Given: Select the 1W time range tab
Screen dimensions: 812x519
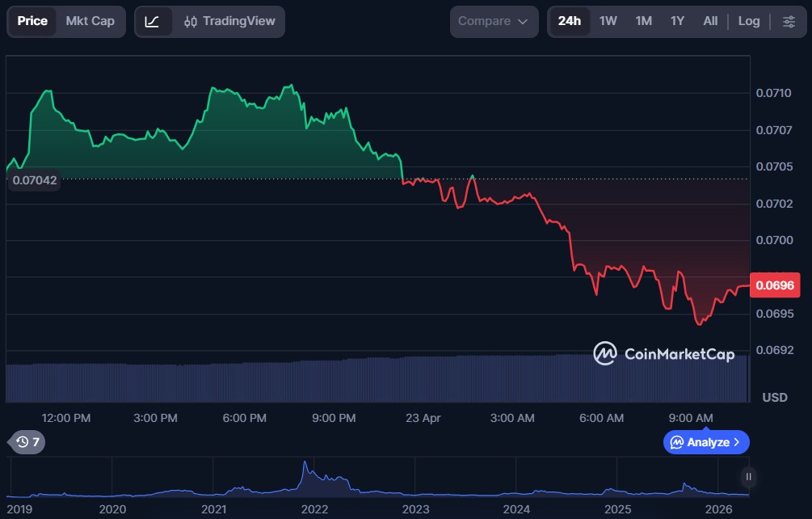Looking at the screenshot, I should pyautogui.click(x=608, y=21).
